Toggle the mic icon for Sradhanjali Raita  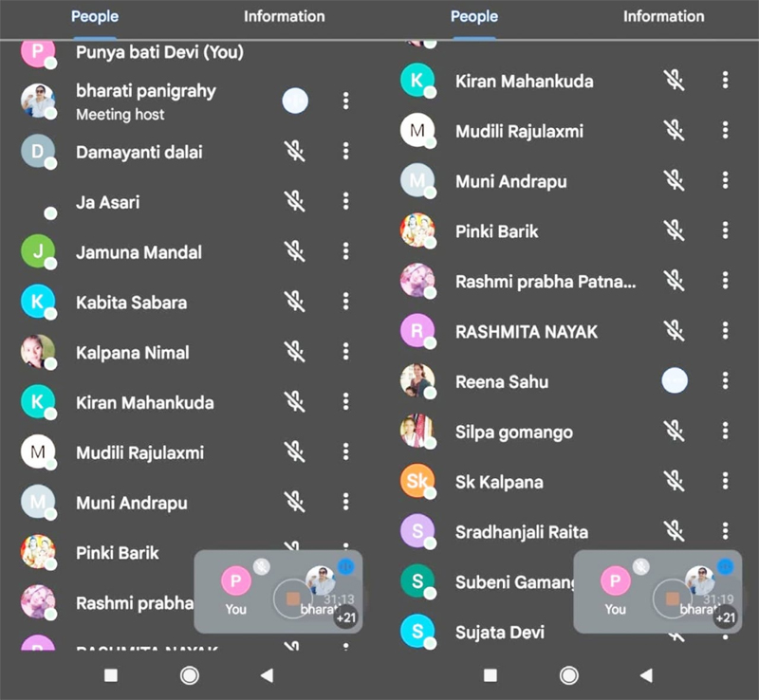675,531
